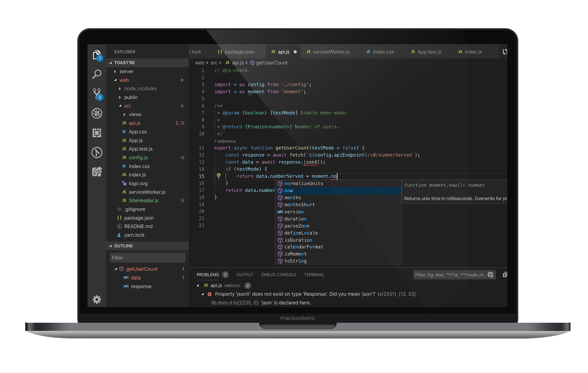Viewport: 588px width, 373px height.
Task: Click the filter gear inside the Problems filter box
Action: tap(490, 275)
